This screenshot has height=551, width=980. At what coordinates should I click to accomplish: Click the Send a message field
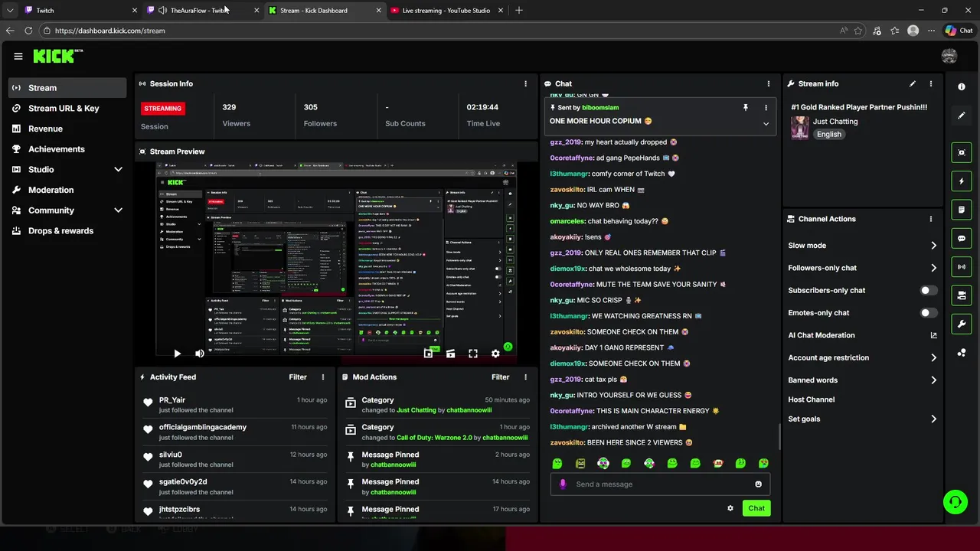point(660,484)
